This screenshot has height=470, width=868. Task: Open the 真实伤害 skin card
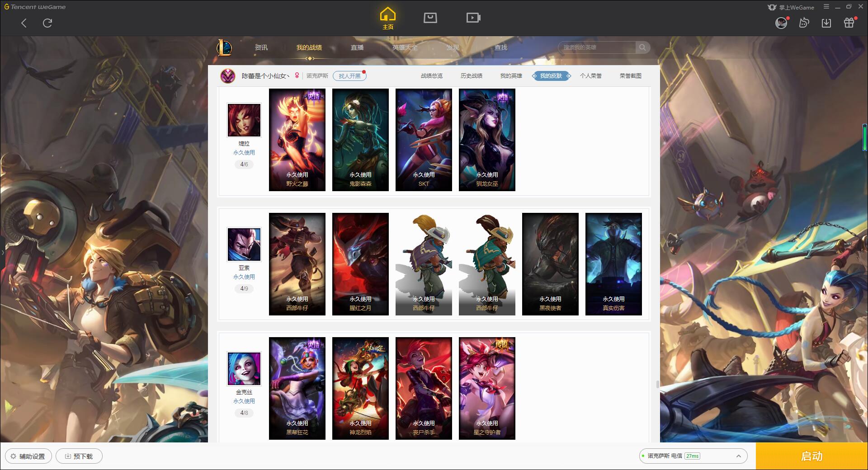pos(613,264)
